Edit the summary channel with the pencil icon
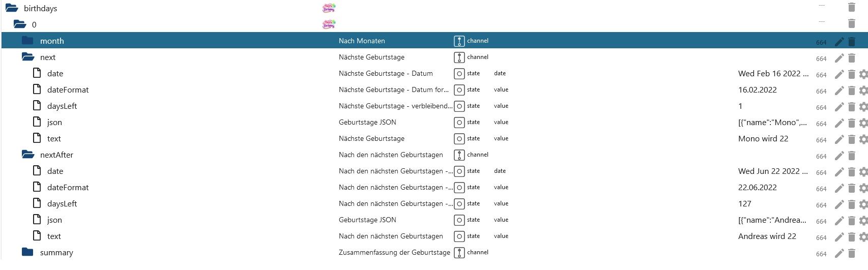This screenshot has height=270, width=868. click(839, 253)
